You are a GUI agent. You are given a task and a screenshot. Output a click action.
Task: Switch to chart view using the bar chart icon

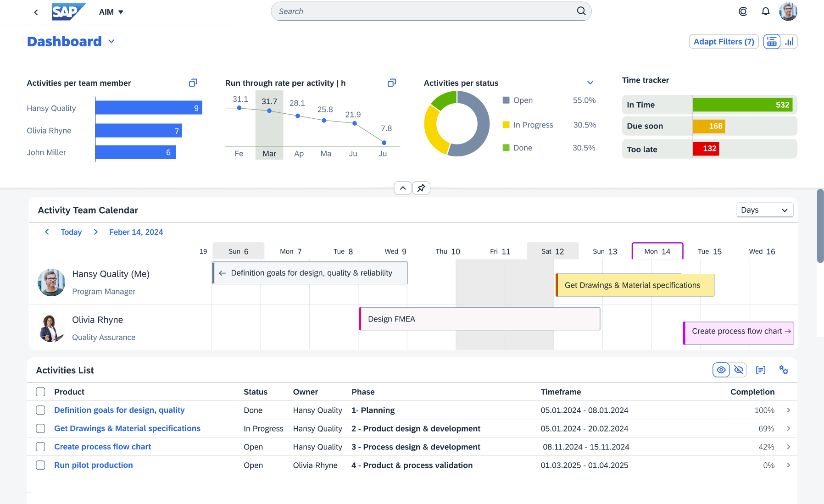pos(790,41)
